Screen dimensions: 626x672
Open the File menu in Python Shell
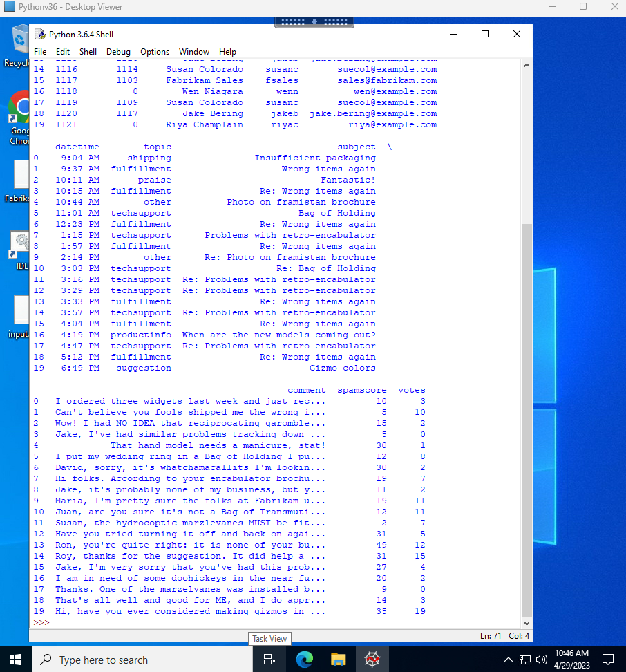[x=40, y=51]
